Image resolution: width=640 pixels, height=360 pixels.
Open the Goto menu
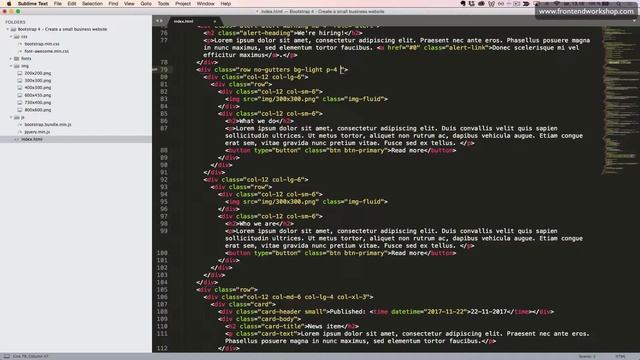[x=146, y=4]
